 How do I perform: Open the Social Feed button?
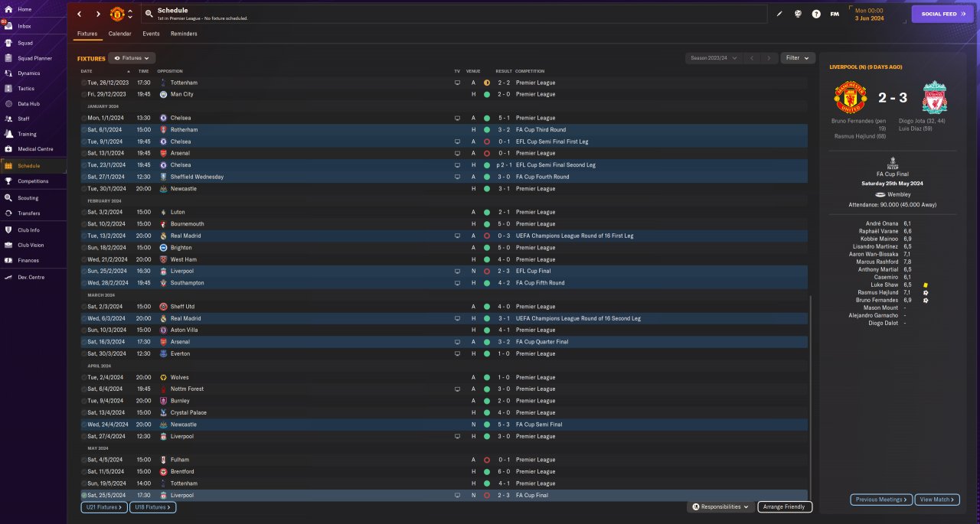pos(942,14)
